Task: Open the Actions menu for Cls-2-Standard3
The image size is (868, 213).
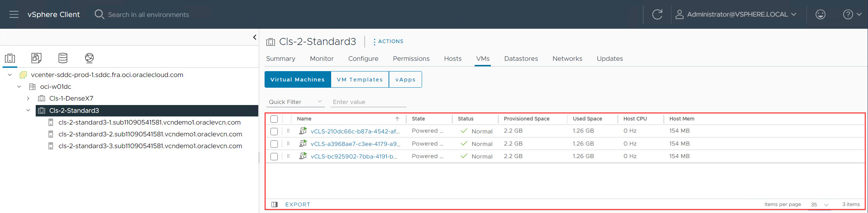Action: coord(388,41)
